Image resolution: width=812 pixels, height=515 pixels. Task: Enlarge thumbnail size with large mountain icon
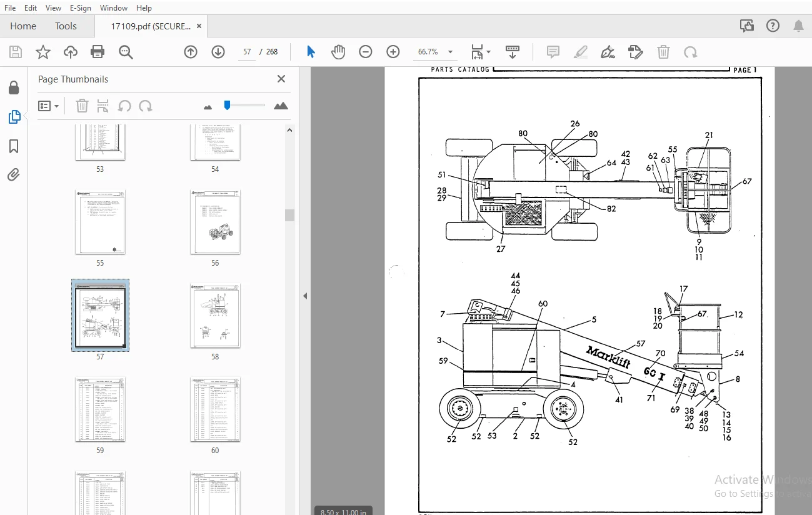281,106
